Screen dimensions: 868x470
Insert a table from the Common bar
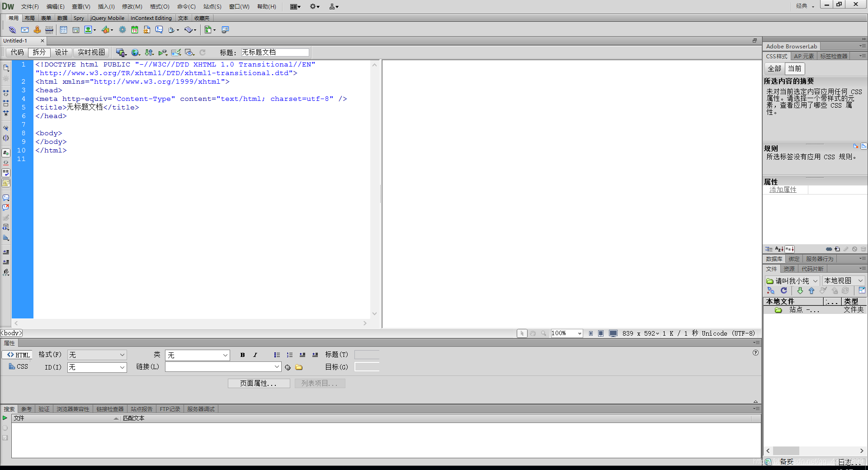pyautogui.click(x=63, y=30)
